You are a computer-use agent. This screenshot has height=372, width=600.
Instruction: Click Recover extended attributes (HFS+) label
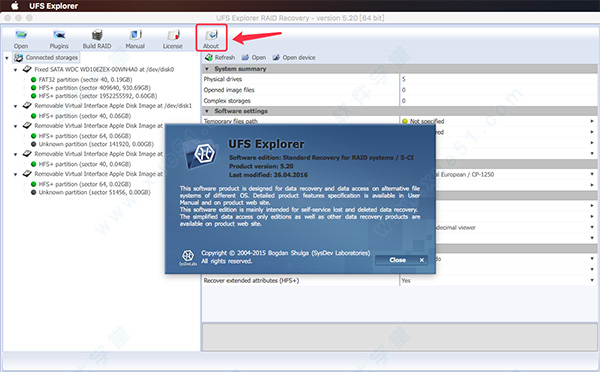click(251, 281)
